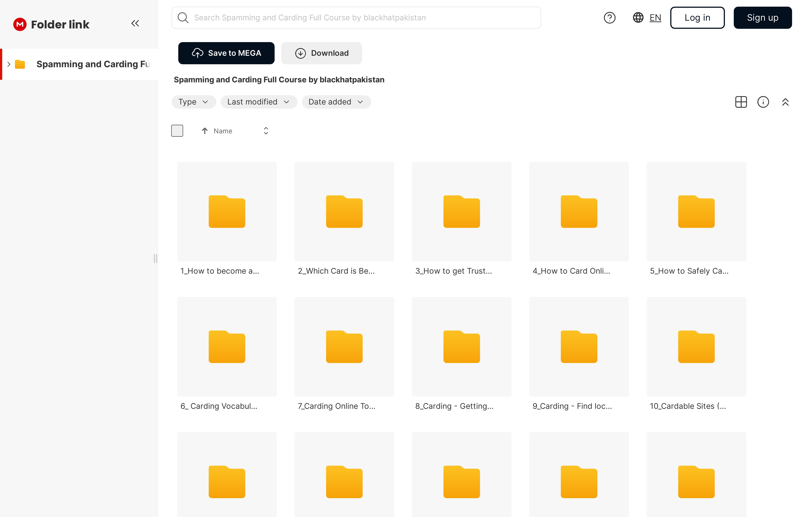Click the search magnifier icon
This screenshot has width=812, height=517.
pyautogui.click(x=183, y=18)
